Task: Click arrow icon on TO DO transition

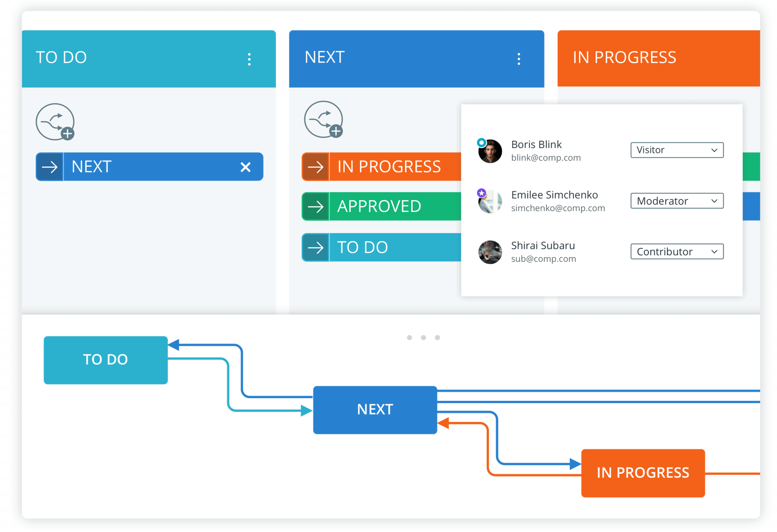Action: 316,247
